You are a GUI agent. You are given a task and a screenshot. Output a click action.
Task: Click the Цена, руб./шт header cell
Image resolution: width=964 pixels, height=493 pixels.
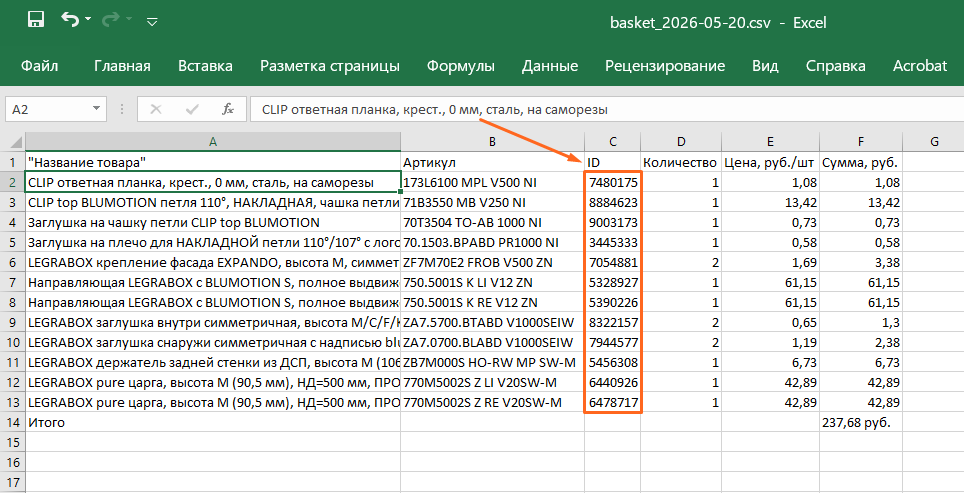coord(770,162)
